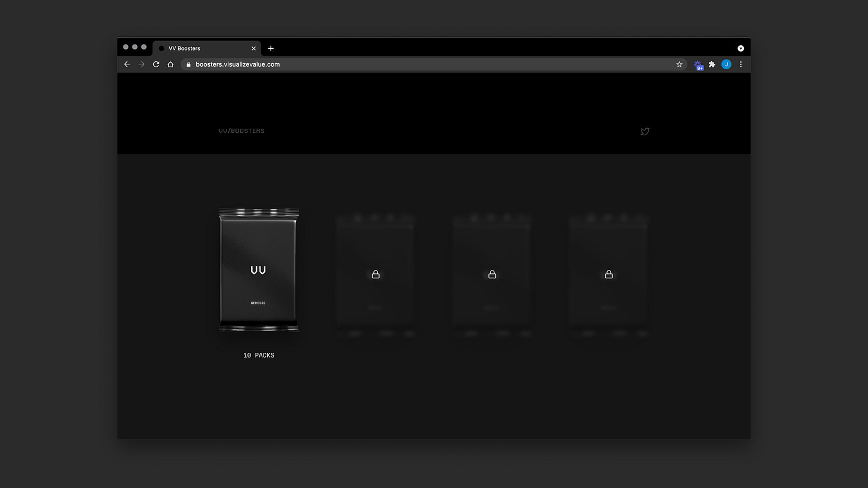Open the Genesis booster pack

point(259,270)
